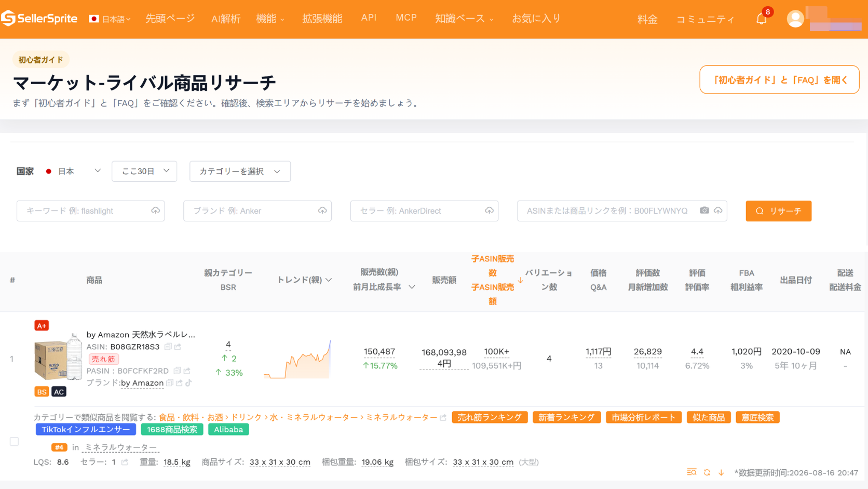
Task: Copy the ASIN B08GZR18S3
Action: 168,347
